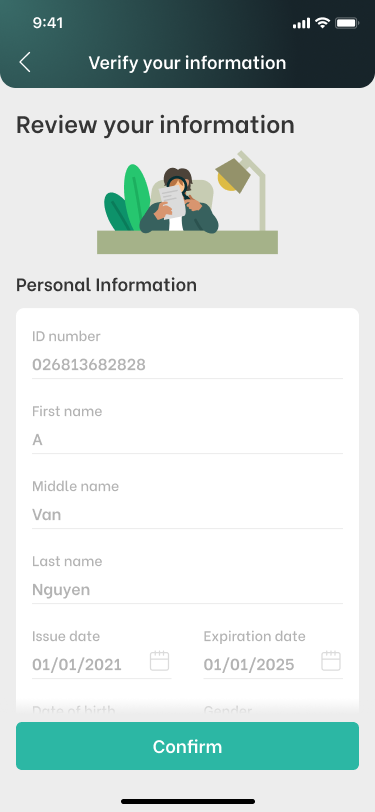Tap the Wi-Fi status icon

[x=323, y=23]
